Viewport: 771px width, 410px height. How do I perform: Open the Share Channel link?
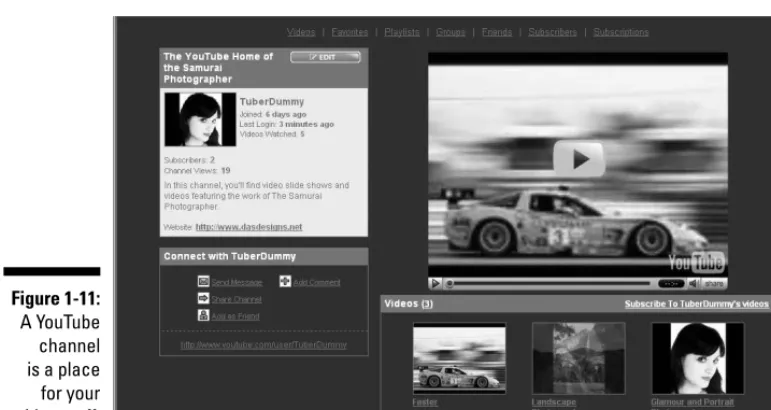(x=236, y=299)
